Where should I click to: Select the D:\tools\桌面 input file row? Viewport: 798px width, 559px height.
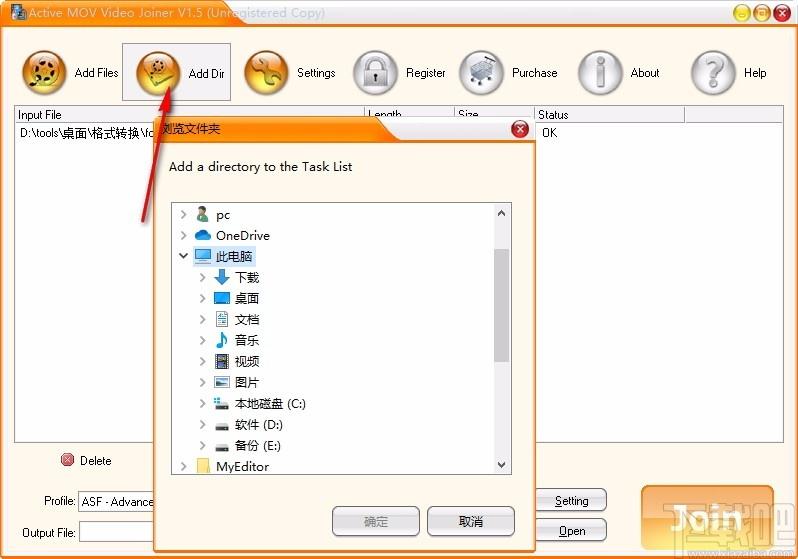(x=86, y=133)
